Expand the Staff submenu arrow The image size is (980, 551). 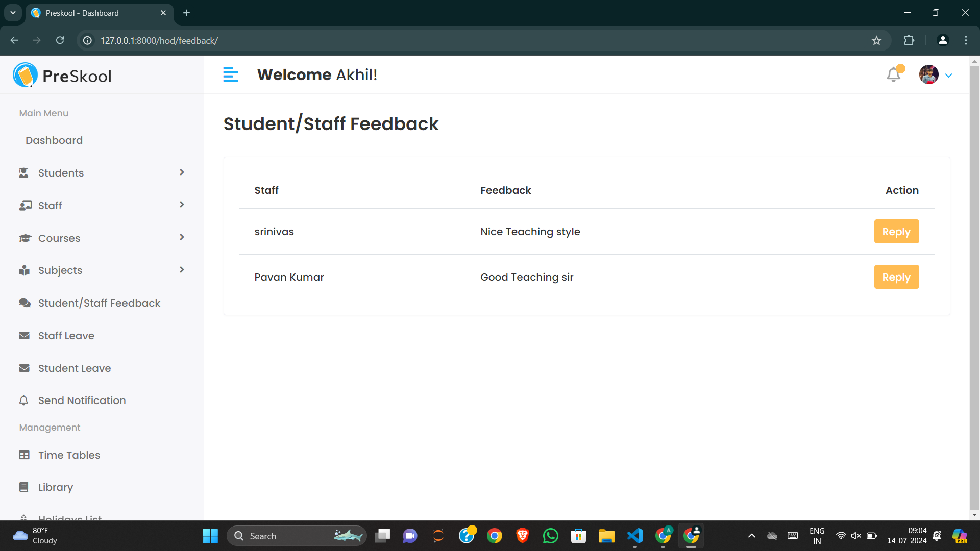click(182, 205)
